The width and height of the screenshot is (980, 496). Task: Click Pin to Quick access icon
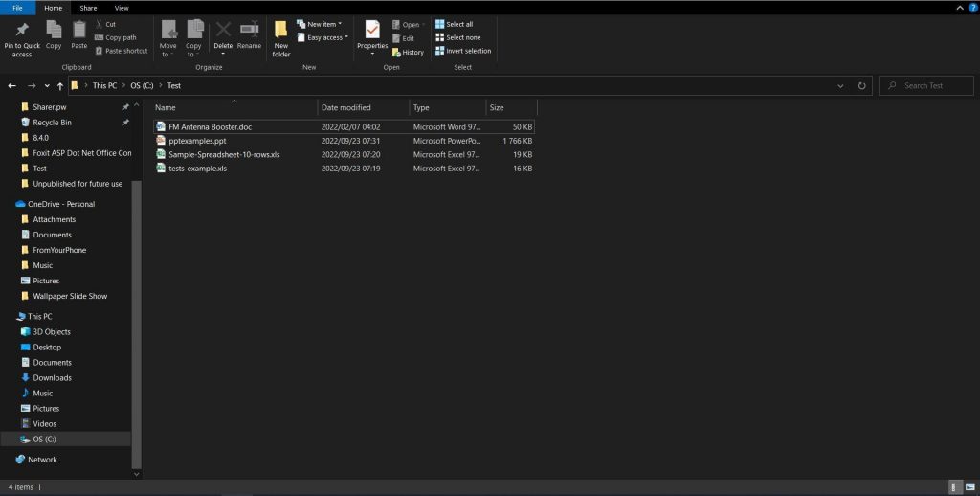tap(22, 39)
